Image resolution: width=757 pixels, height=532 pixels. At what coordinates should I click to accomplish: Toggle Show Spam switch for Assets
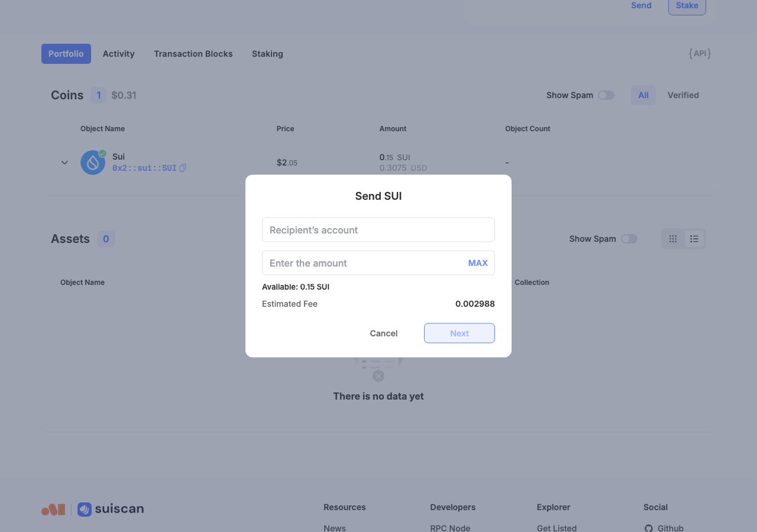tap(629, 239)
